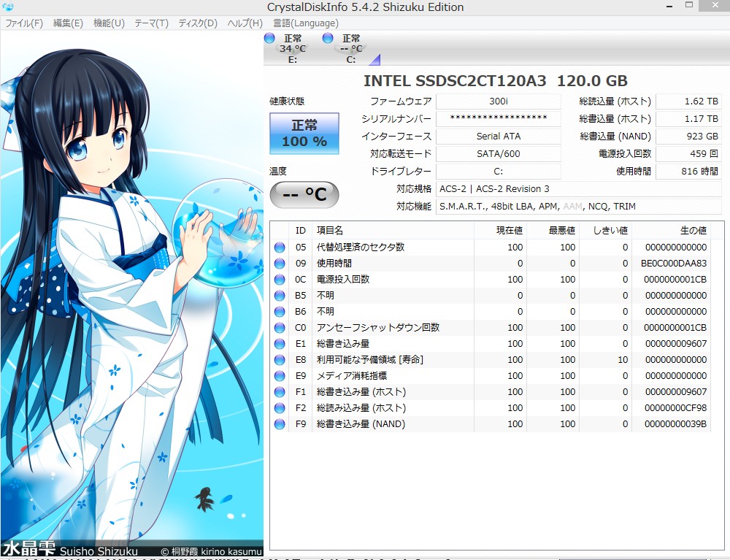Click threshold value 10 in E8 row
Screen dimensions: 730x560
point(623,360)
